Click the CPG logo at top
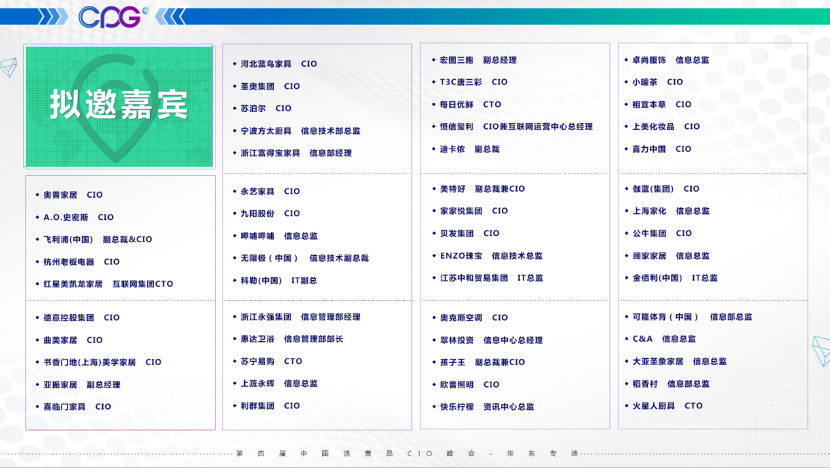Screen dimensions: 830x468 click(x=113, y=17)
